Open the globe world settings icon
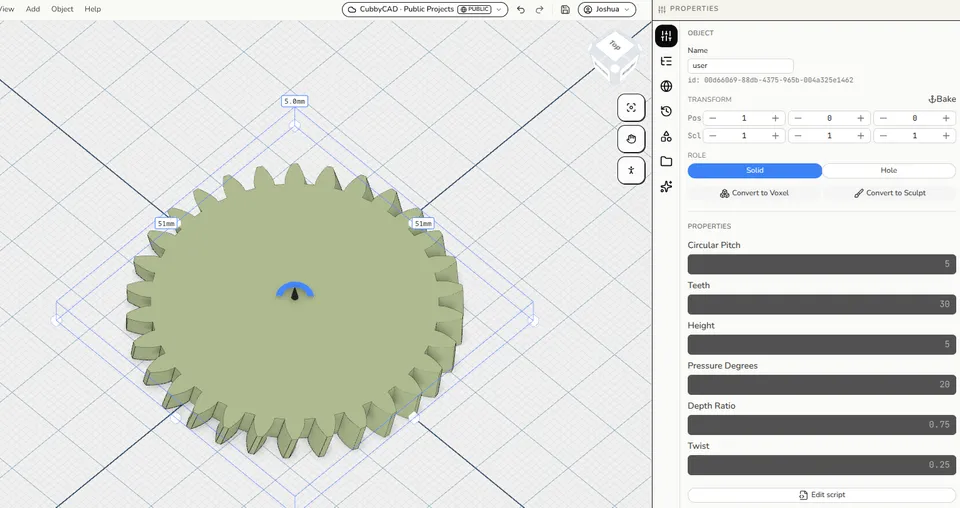This screenshot has width=960, height=508. (666, 86)
